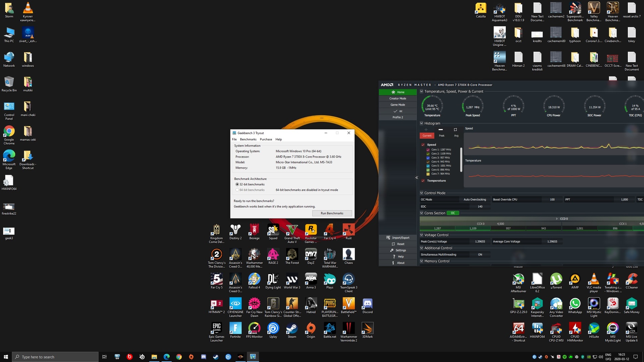Launch Destiny 2 desktop shortcut
The height and width of the screenshot is (362, 644).
coord(235,232)
